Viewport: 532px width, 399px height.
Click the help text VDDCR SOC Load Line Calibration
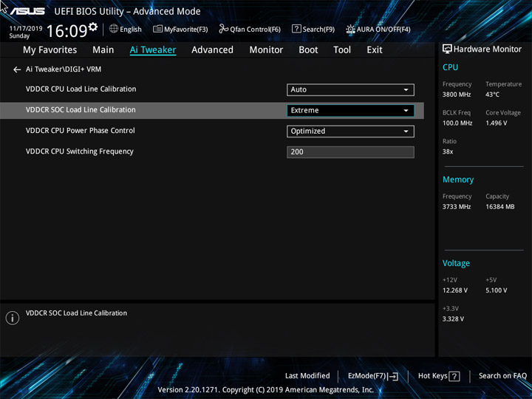[76, 313]
